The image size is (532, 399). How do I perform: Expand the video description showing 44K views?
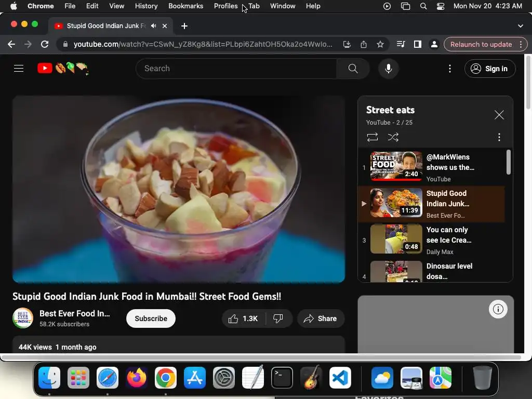click(x=179, y=345)
